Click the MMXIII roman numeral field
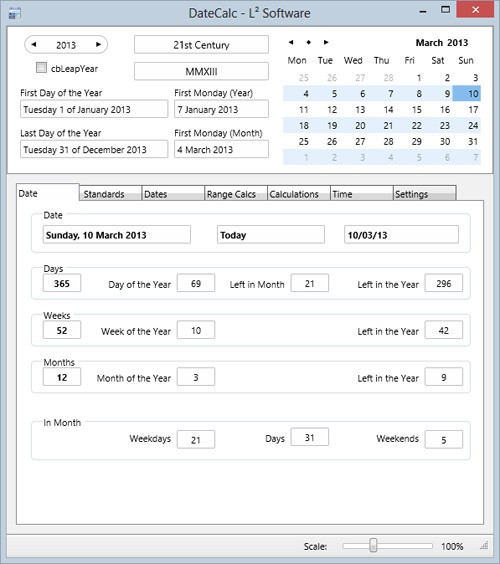 [201, 71]
